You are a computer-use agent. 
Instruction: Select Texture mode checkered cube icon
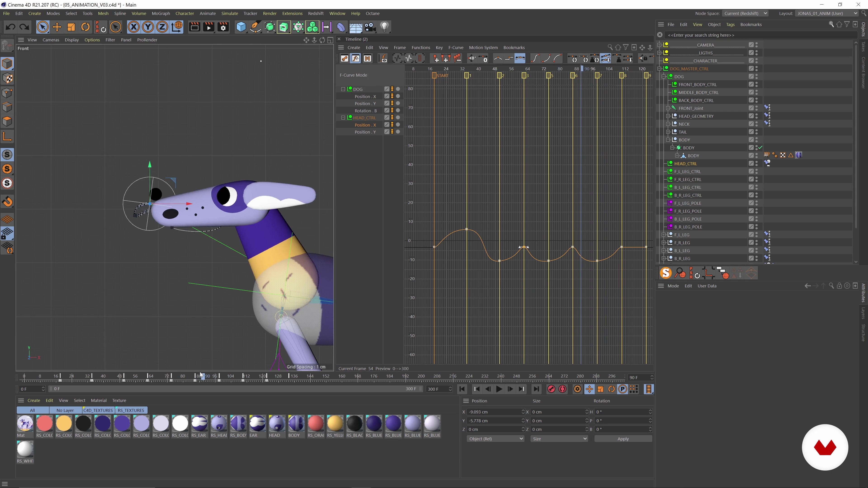pyautogui.click(x=7, y=78)
